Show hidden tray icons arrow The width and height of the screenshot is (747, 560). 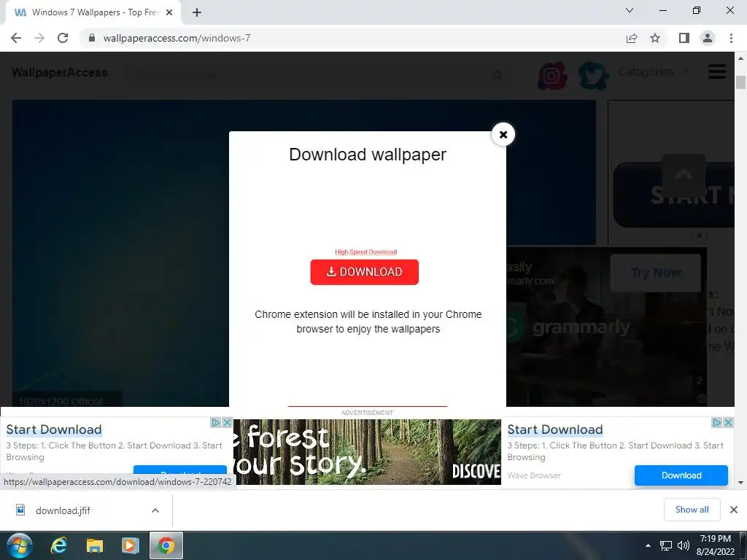tap(648, 545)
